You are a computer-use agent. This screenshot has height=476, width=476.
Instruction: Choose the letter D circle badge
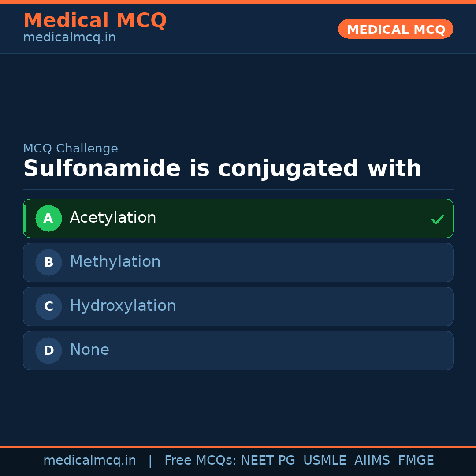coord(48,350)
